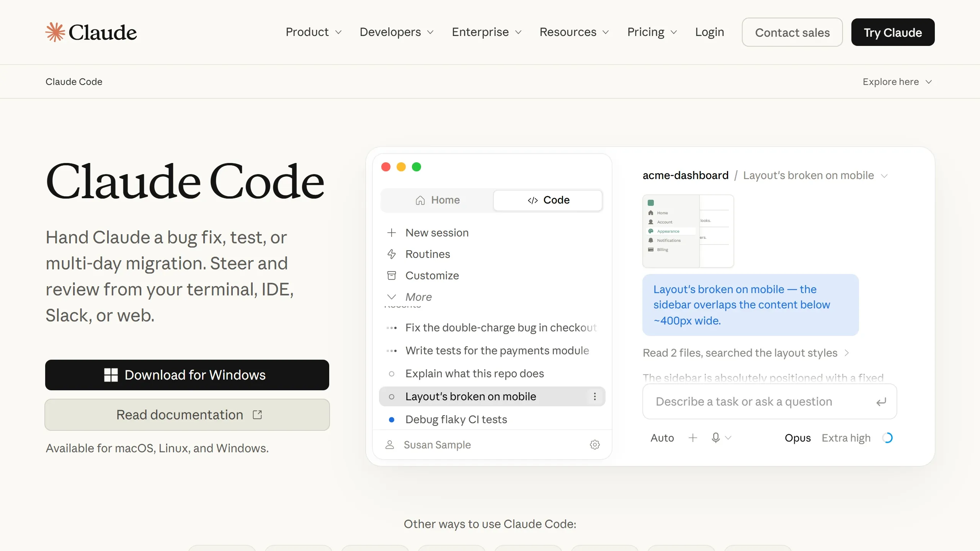This screenshot has height=551, width=980.
Task: Click the user avatar icon for Susan Sample
Action: pos(390,445)
